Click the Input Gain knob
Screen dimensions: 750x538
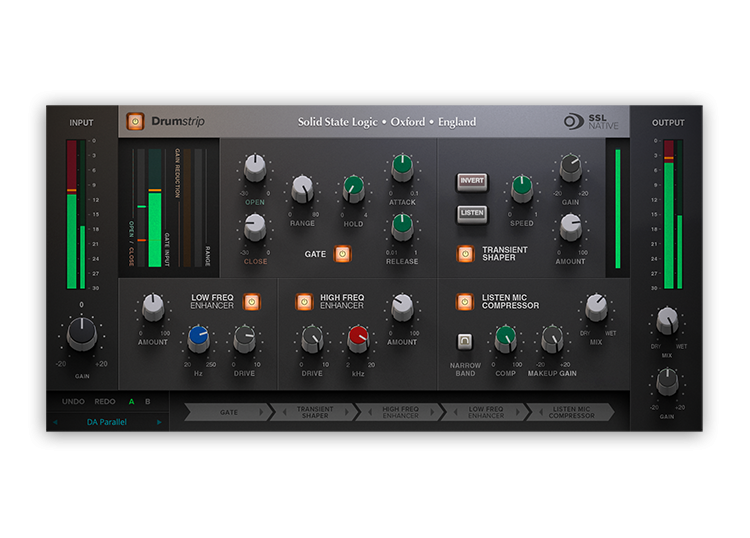82,333
